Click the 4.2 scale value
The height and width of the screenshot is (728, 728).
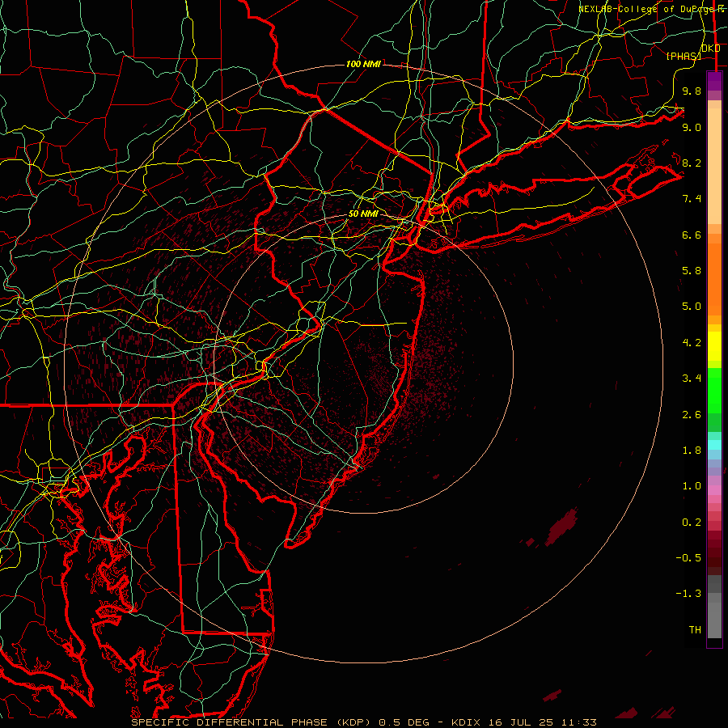692,343
